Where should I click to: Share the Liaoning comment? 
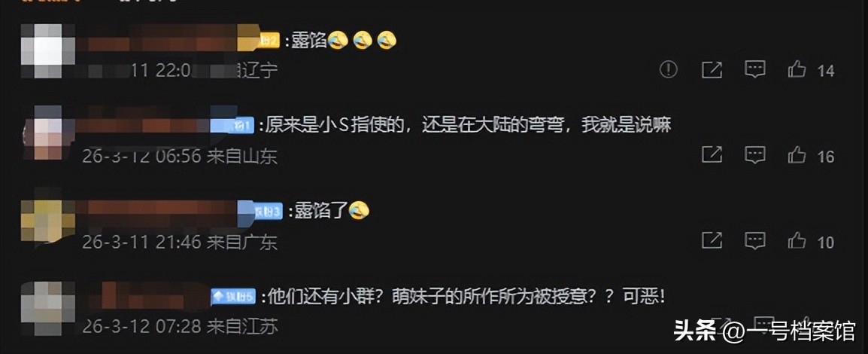712,70
